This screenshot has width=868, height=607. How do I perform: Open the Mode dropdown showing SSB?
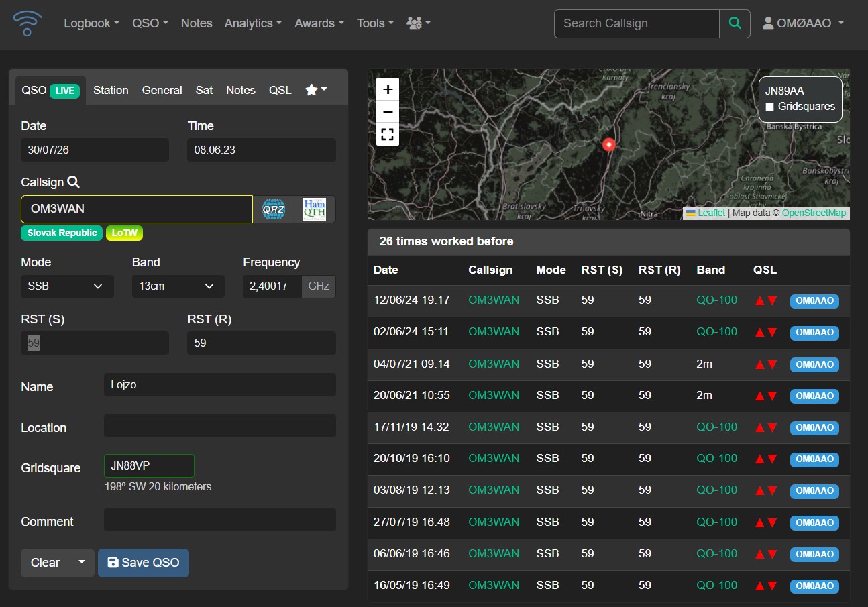[67, 286]
